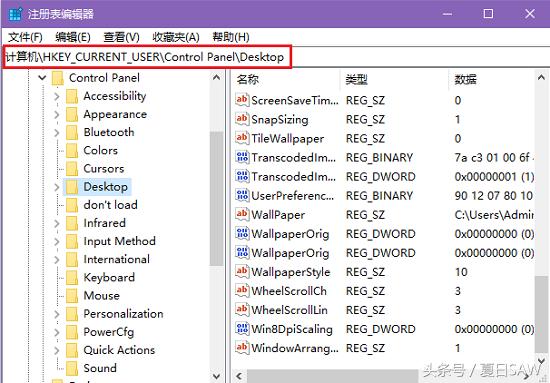This screenshot has width=550, height=383.
Task: Expand the PowerCfg key
Action: [57, 332]
